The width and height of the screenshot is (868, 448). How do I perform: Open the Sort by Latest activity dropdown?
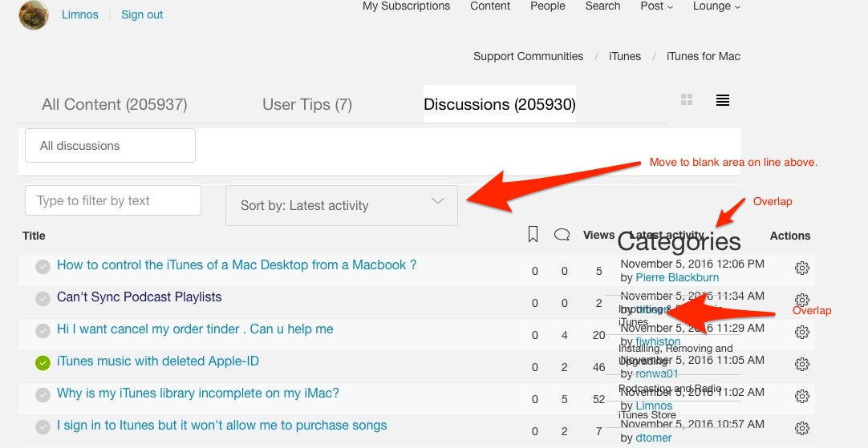[x=342, y=205]
